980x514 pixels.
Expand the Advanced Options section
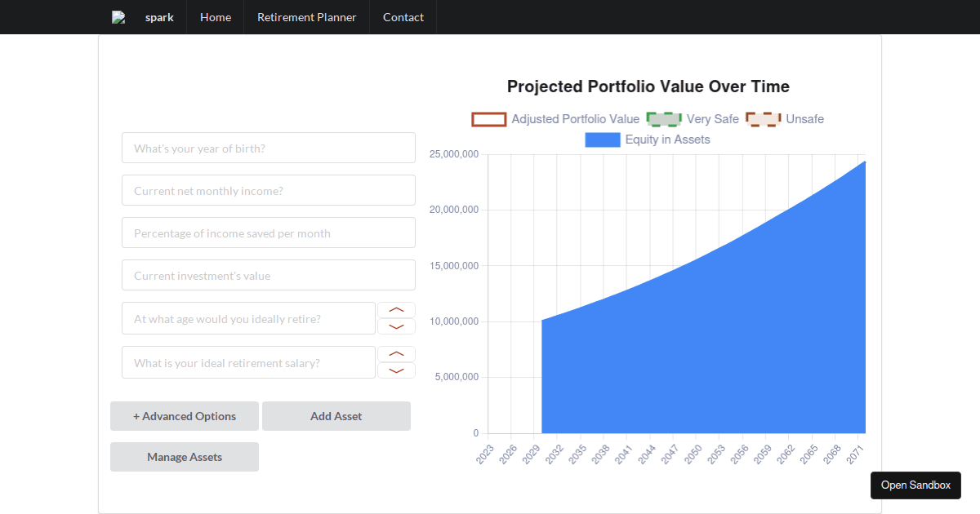coord(185,416)
